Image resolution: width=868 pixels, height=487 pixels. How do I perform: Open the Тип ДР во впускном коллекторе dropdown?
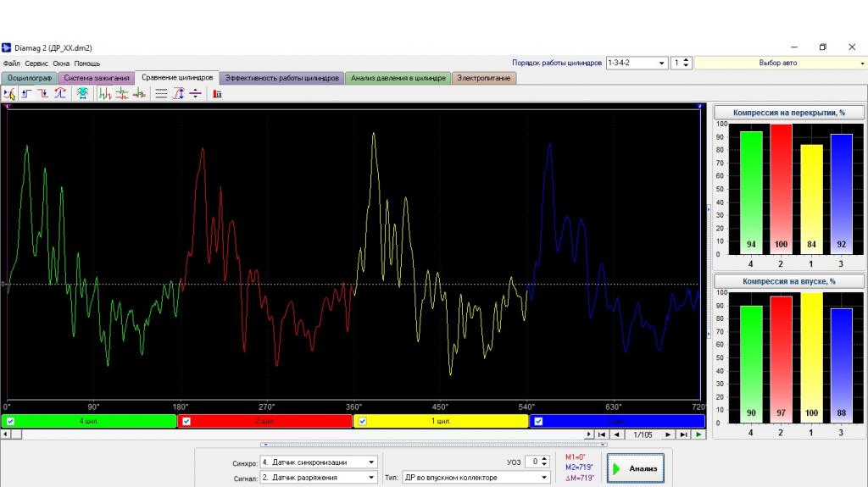pos(543,477)
